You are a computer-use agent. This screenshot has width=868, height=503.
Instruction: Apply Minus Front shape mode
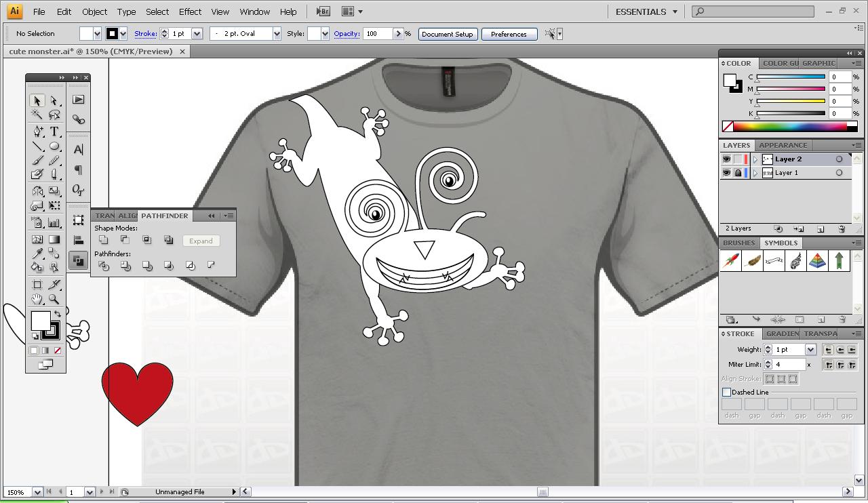tap(125, 240)
